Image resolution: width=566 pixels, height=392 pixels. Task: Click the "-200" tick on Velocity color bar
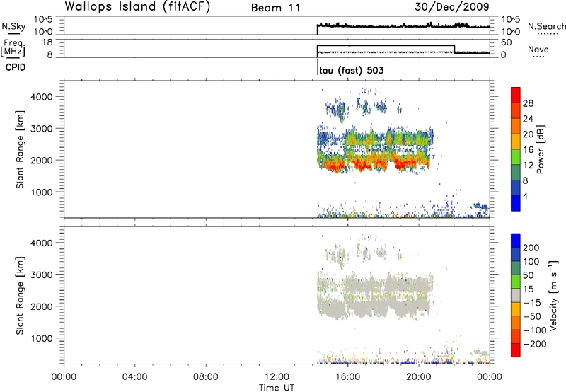(535, 344)
